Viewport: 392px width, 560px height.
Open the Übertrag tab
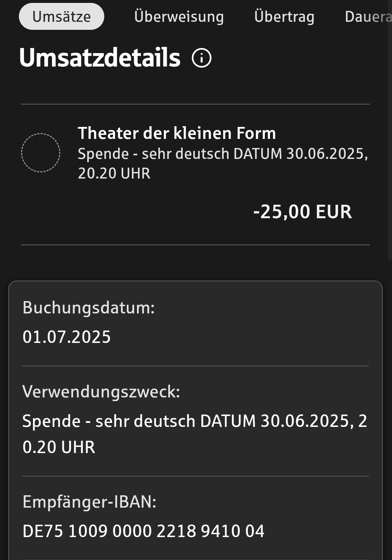coord(284,17)
